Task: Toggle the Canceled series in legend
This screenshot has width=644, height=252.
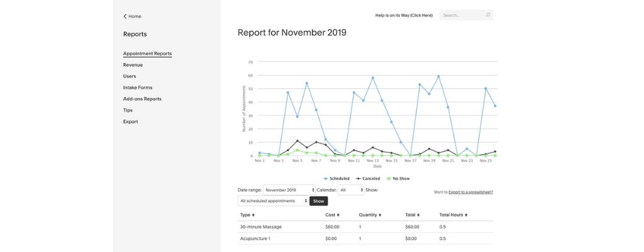Action: 368,178
